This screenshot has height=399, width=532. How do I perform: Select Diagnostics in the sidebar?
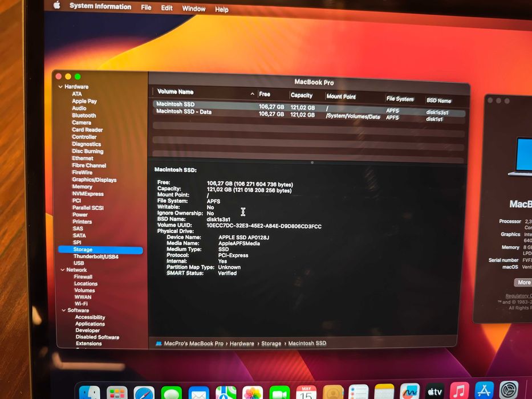click(87, 144)
